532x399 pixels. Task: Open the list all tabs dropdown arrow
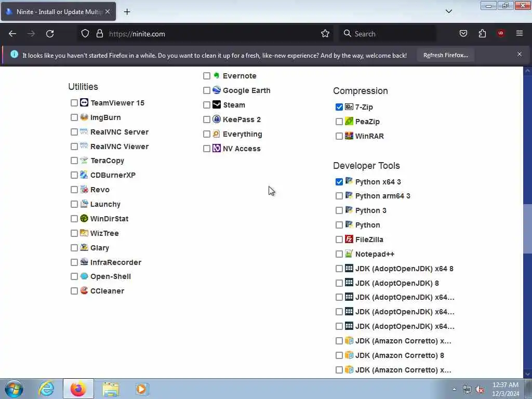pyautogui.click(x=448, y=11)
